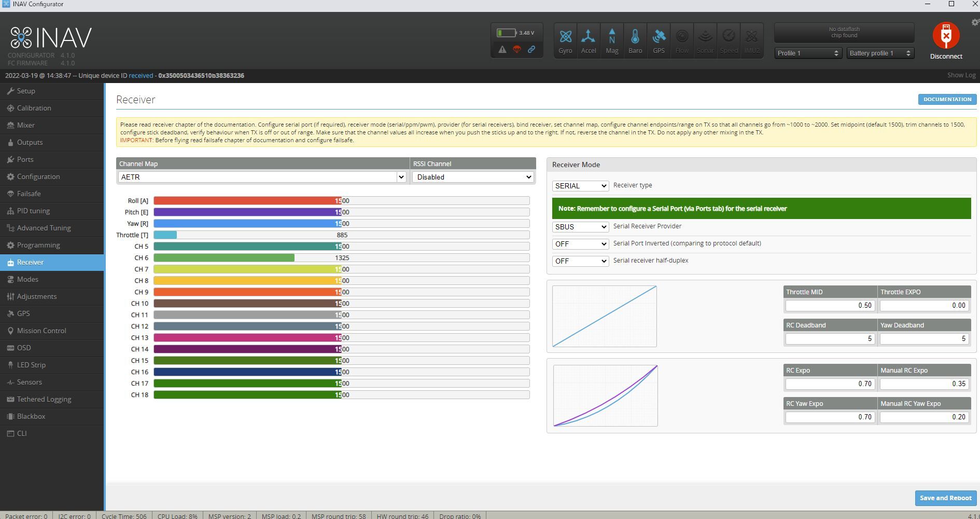Open the Receiver type SERIAL dropdown
Viewport: 980px width, 519px height.
coord(580,186)
